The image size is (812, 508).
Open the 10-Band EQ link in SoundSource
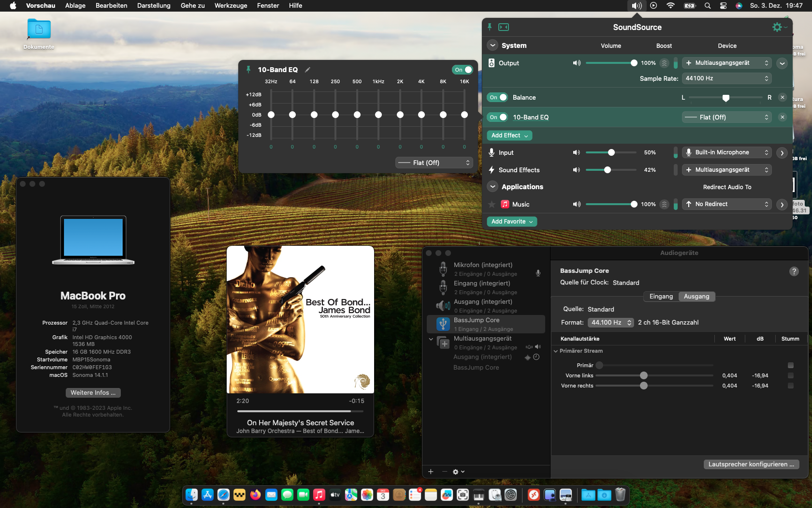tap(531, 117)
